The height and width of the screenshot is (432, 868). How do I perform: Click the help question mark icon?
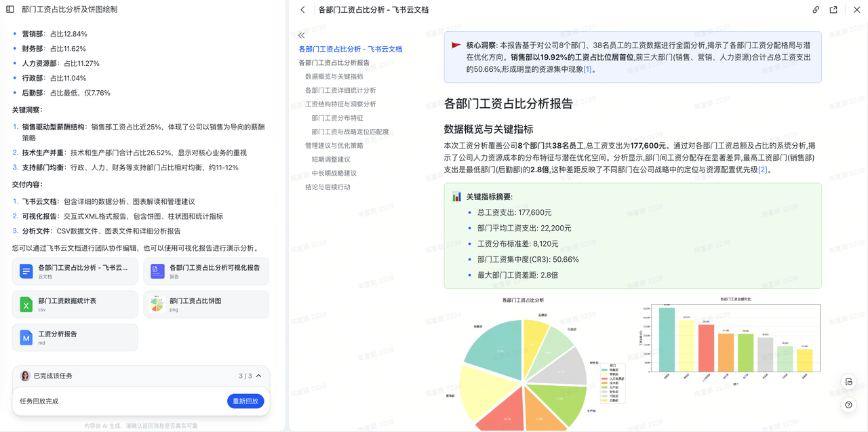click(x=848, y=405)
